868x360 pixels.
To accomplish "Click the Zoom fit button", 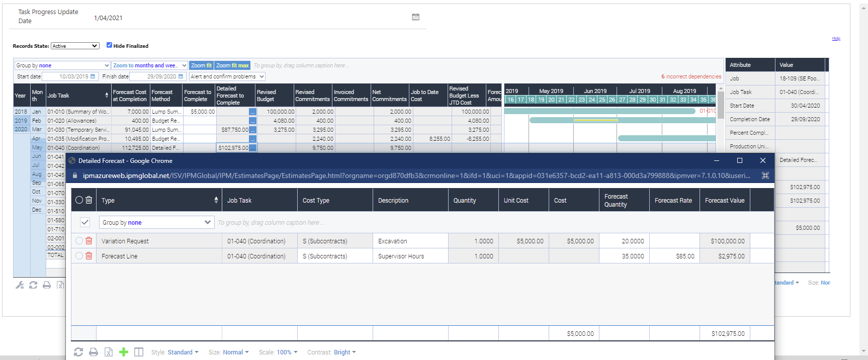I will (202, 65).
